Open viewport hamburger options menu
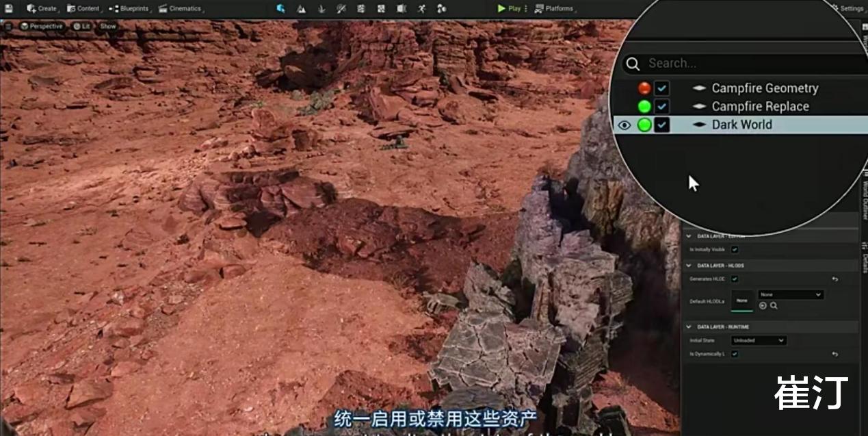The image size is (868, 436). 8,26
